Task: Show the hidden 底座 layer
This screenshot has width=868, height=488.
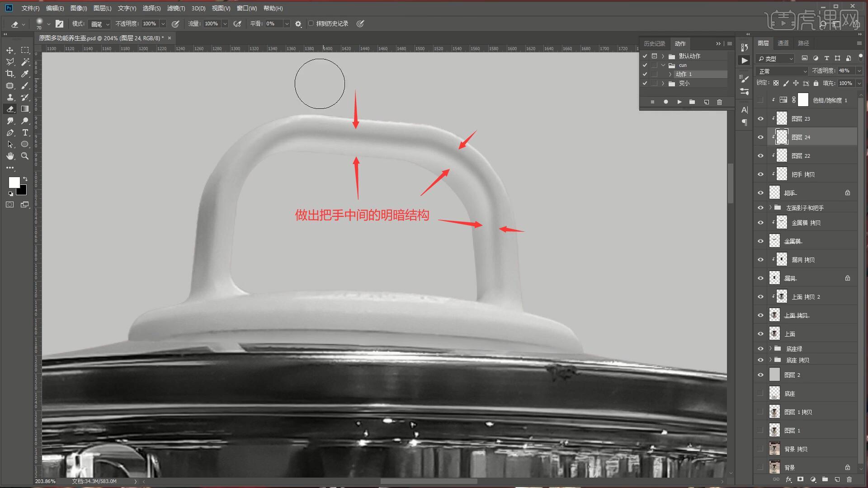Action: (x=760, y=394)
